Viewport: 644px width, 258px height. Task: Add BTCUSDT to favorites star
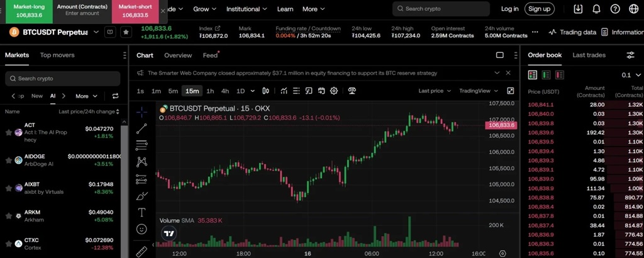click(126, 32)
